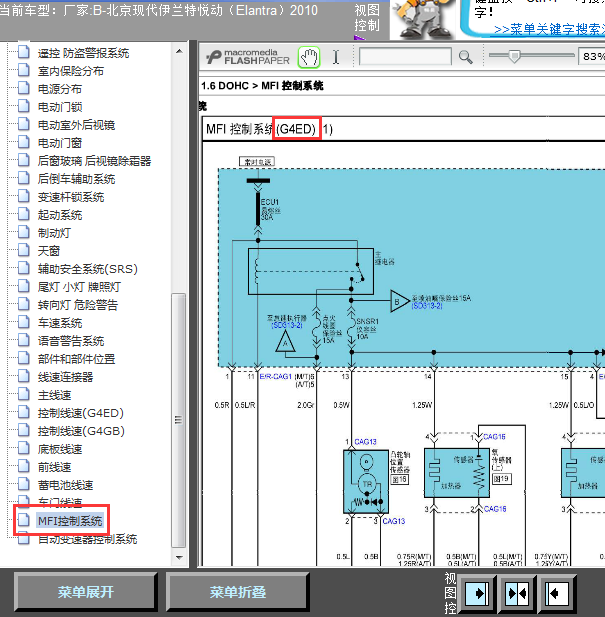This screenshot has height=617, width=605.
Task: Click breadcrumb 1.6 DOHC > MFI 控制系统
Action: click(x=262, y=86)
